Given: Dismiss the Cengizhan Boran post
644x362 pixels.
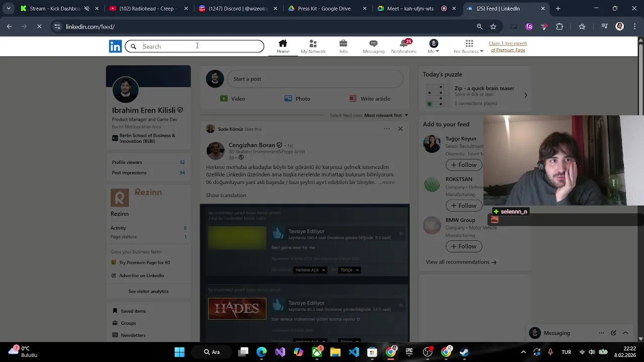Looking at the screenshot, I should click(x=400, y=129).
